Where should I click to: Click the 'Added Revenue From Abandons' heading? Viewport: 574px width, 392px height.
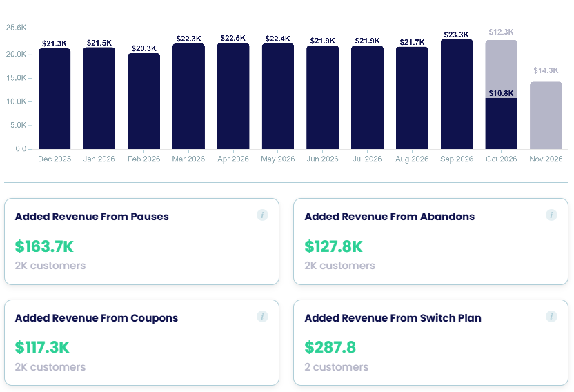pos(390,217)
